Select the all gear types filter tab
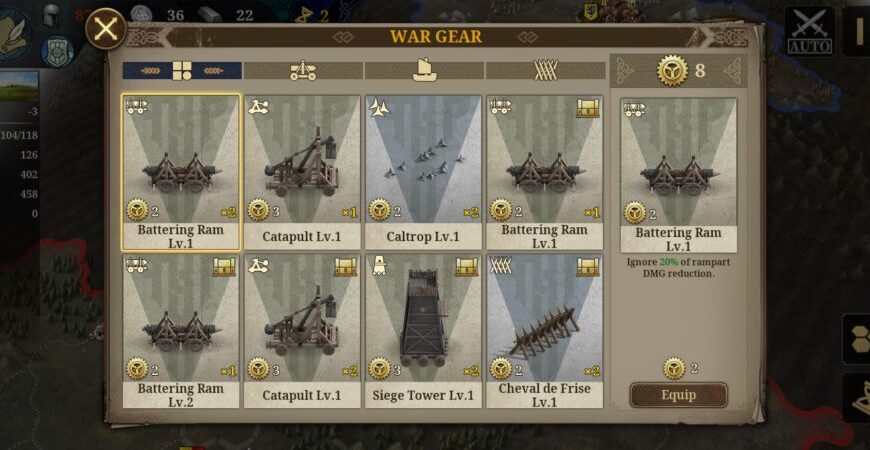The image size is (870, 450). click(182, 70)
